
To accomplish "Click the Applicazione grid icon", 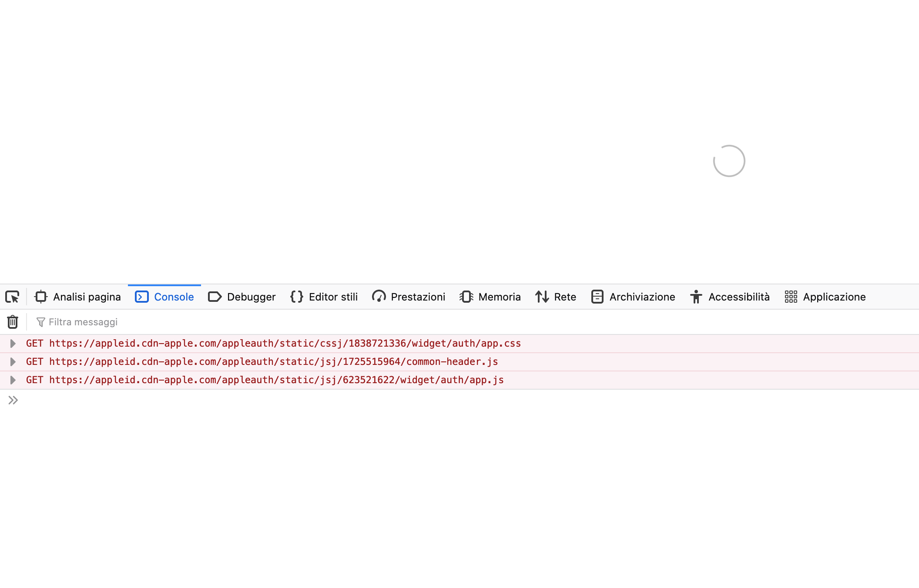I will click(x=791, y=297).
